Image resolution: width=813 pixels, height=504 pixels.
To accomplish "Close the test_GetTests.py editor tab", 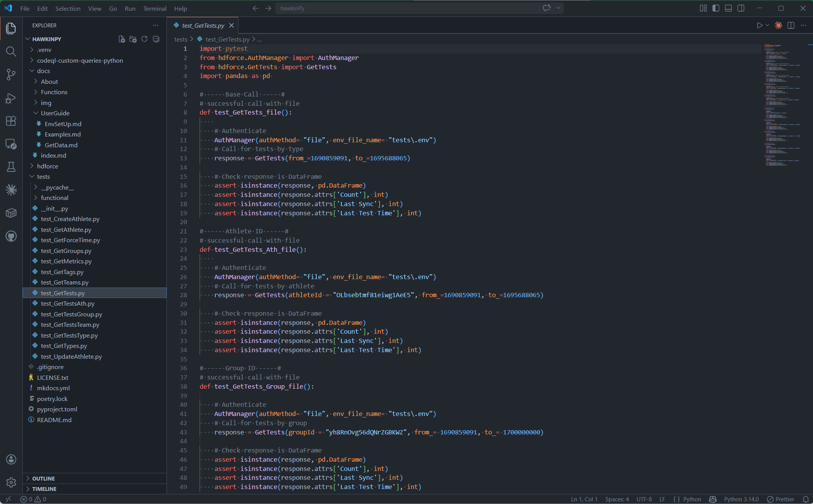I will pyautogui.click(x=232, y=25).
